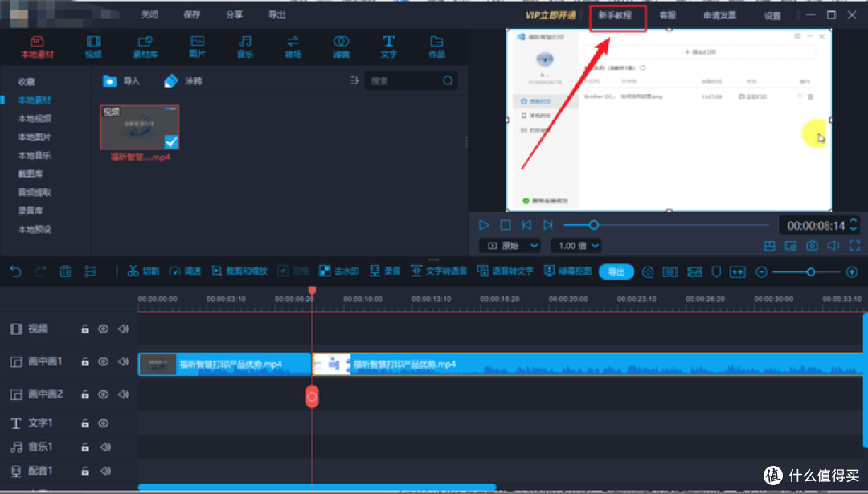Play the preview video

484,225
